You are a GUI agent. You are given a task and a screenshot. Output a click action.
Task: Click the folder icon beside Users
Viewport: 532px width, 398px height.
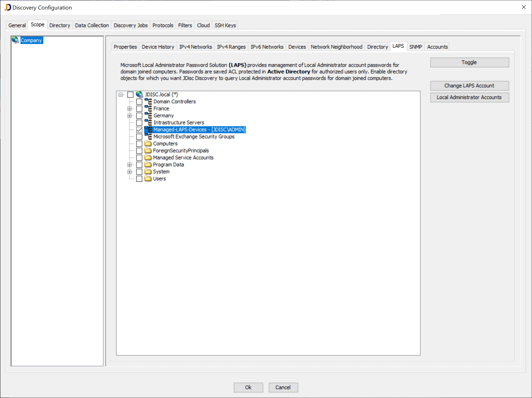tap(148, 179)
